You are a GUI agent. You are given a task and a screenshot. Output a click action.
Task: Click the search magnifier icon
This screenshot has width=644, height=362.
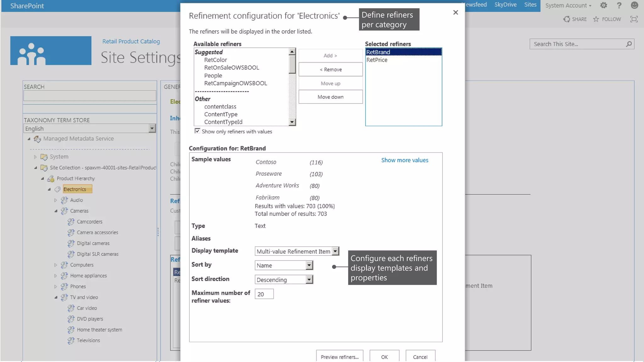coord(629,44)
